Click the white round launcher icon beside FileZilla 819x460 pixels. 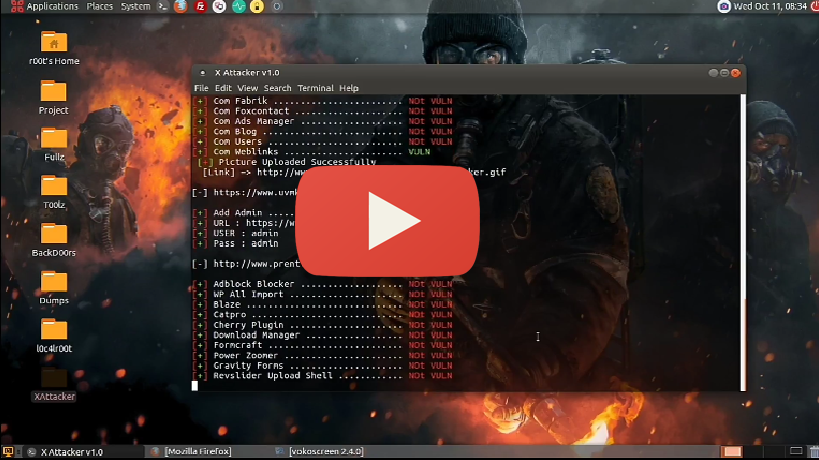(x=219, y=6)
